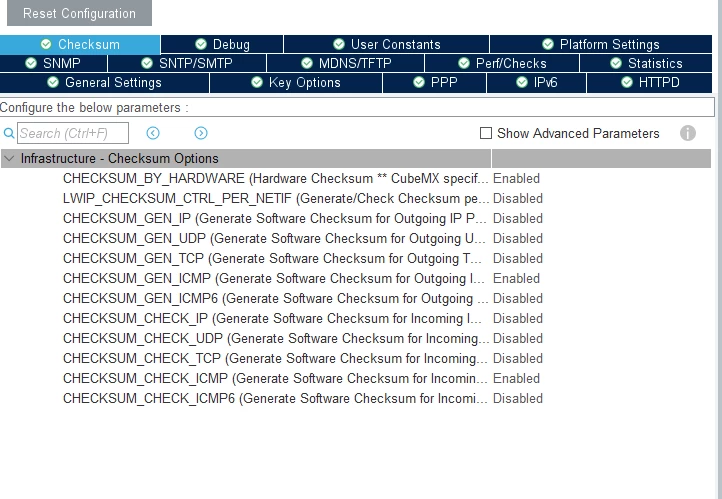Open CHECKSUM_GEN_UDP Disabled value dropdown
722x499 pixels.
point(518,238)
